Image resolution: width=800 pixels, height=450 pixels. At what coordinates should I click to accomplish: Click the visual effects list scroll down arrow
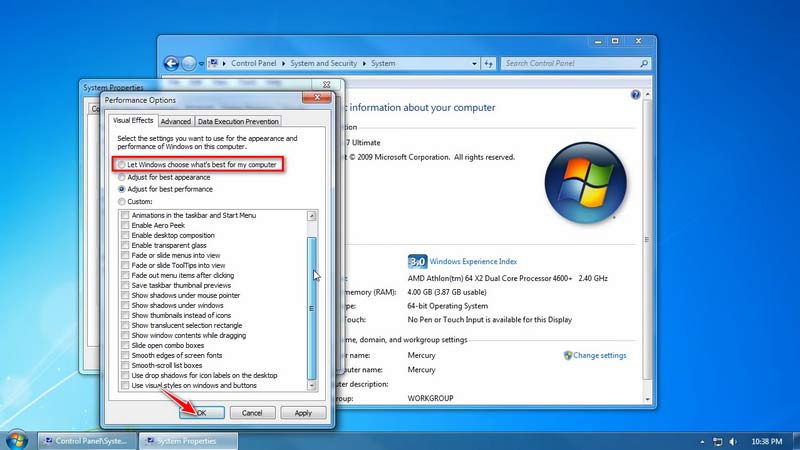pyautogui.click(x=312, y=386)
